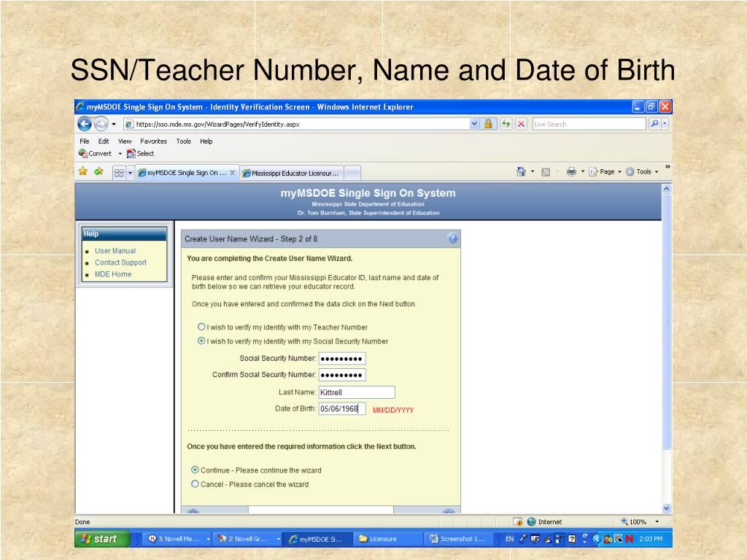Open the Tools gear command menu
This screenshot has width=747, height=560.
click(642, 172)
